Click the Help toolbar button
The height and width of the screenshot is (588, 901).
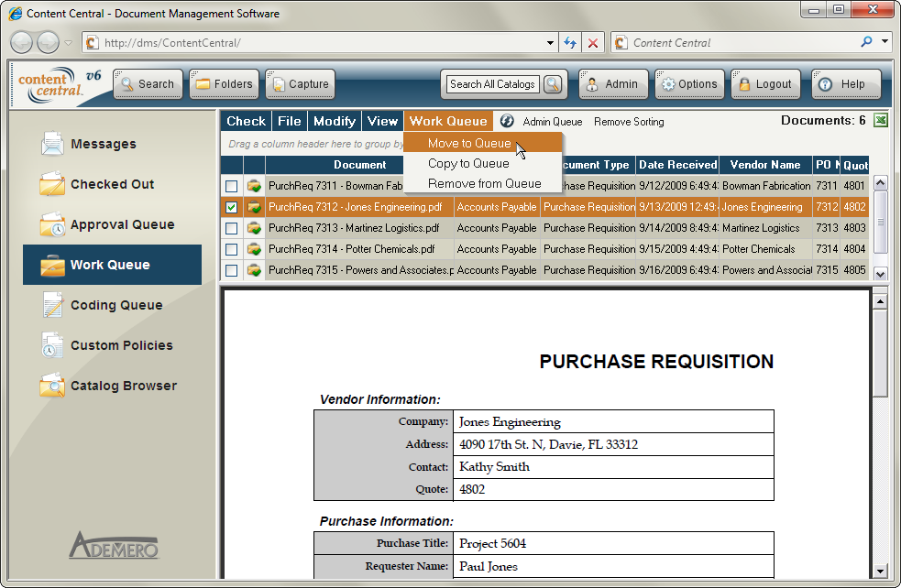[846, 84]
